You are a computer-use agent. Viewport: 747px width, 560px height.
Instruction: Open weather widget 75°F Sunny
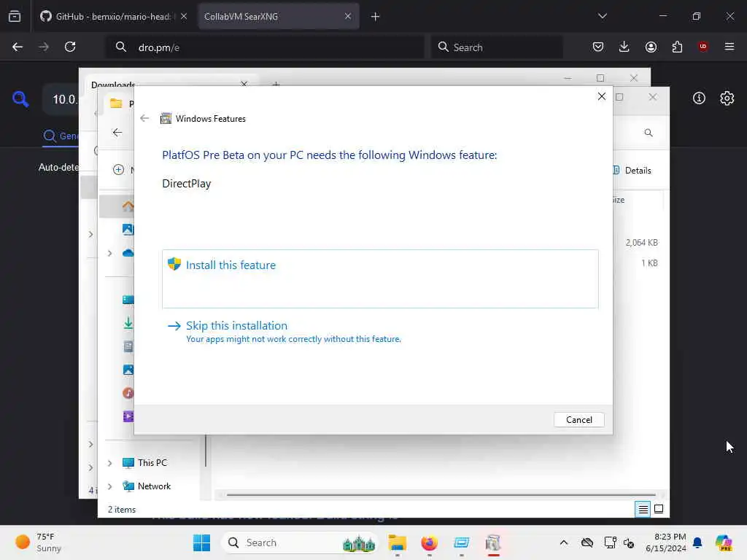38,542
